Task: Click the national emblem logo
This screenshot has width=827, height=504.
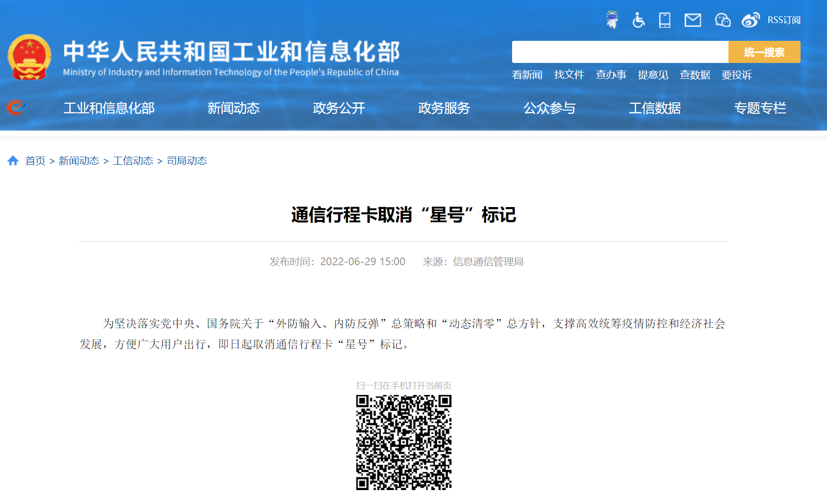Action: (x=29, y=57)
